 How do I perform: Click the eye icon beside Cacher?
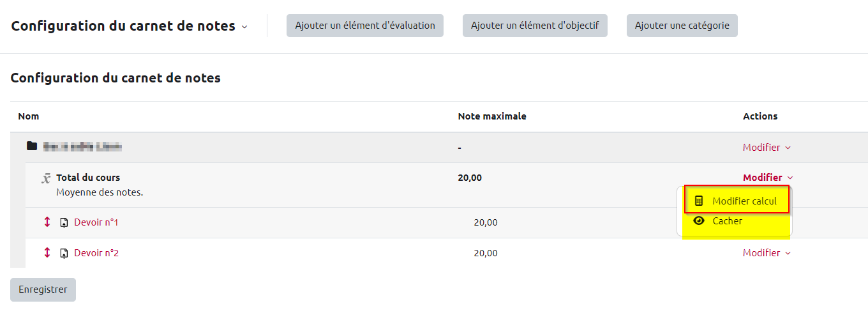pos(699,221)
